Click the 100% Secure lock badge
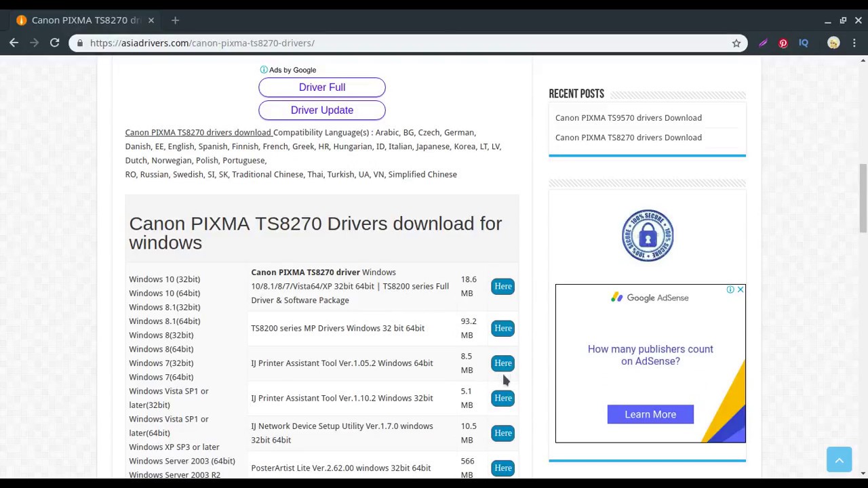Screen dimensions: 868x488 (648, 236)
